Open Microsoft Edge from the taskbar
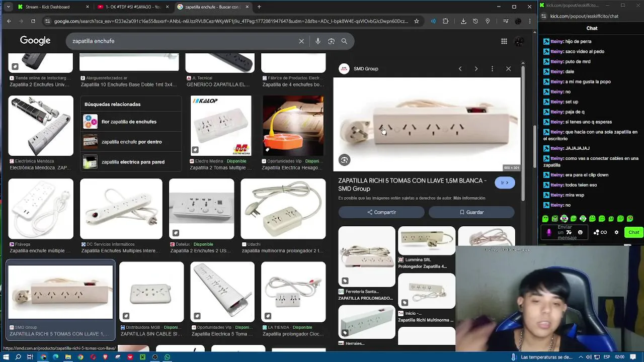 pyautogui.click(x=55, y=357)
